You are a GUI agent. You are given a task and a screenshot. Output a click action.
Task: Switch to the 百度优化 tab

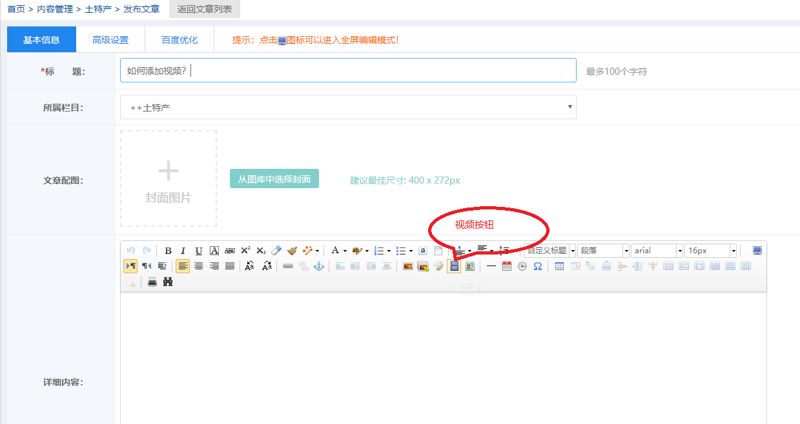(179, 40)
